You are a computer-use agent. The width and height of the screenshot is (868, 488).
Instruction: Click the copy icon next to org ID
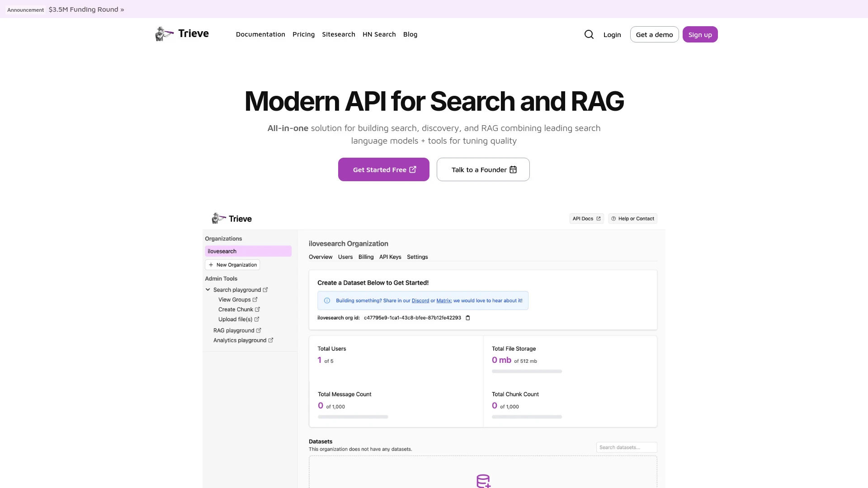point(467,318)
